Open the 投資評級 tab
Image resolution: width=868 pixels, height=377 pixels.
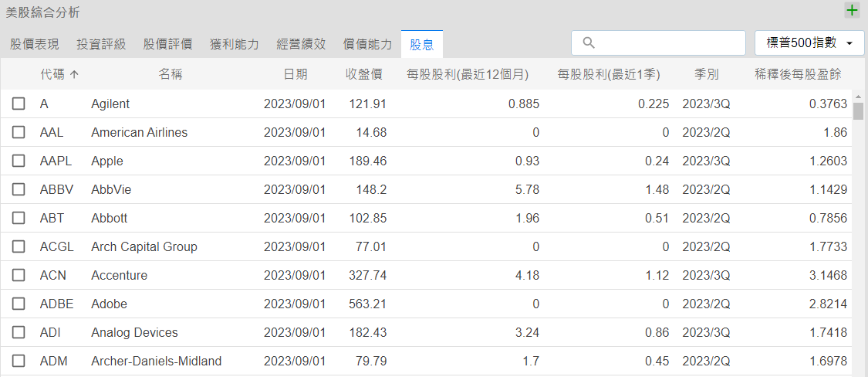[101, 44]
